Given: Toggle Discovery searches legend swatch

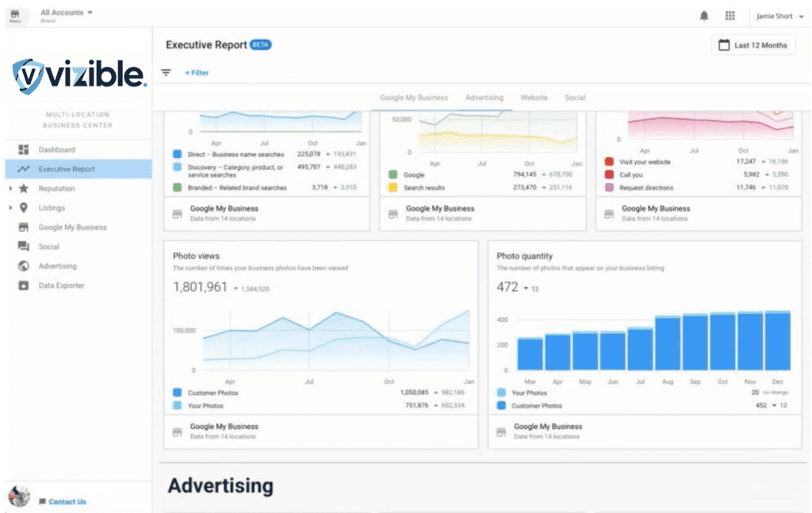Looking at the screenshot, I should point(177,167).
